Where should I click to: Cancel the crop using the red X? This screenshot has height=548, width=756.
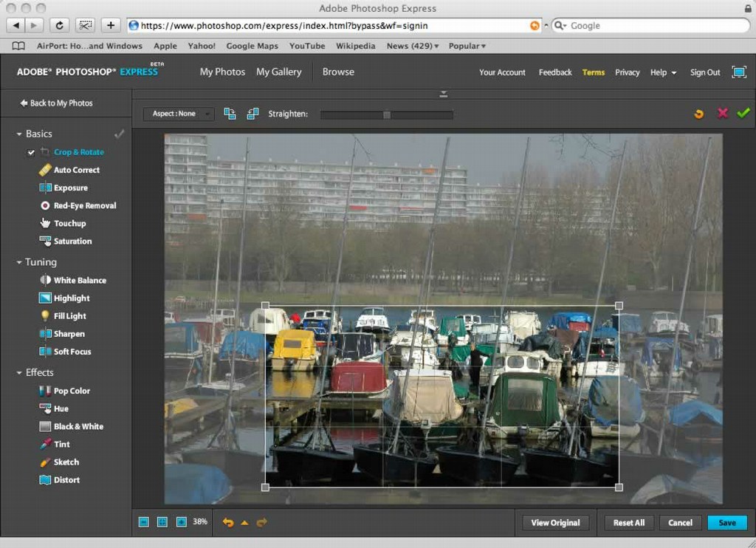point(722,113)
